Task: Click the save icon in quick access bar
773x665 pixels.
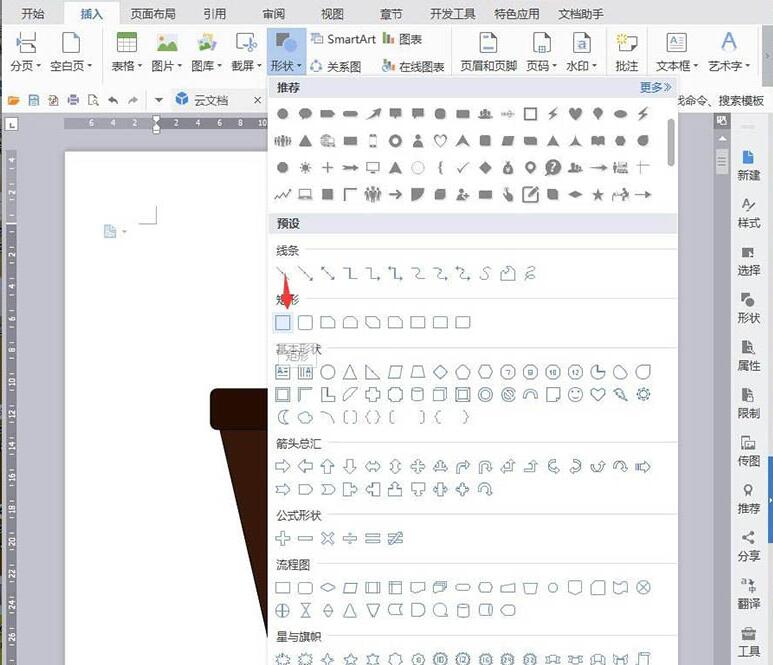Action: [x=33, y=100]
